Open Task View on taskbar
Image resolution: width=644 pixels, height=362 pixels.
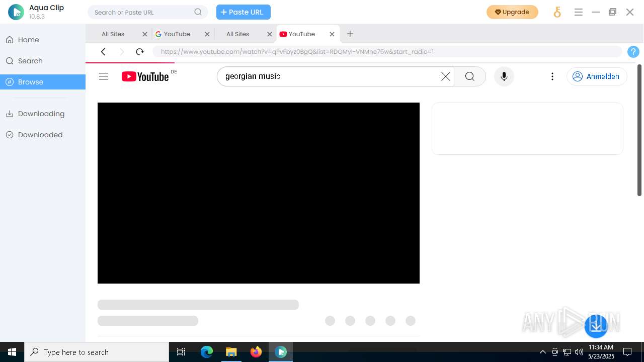pos(181,352)
